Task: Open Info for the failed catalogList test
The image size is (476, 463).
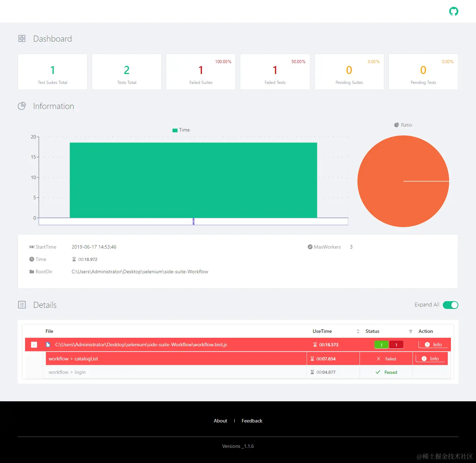Action: pos(430,358)
